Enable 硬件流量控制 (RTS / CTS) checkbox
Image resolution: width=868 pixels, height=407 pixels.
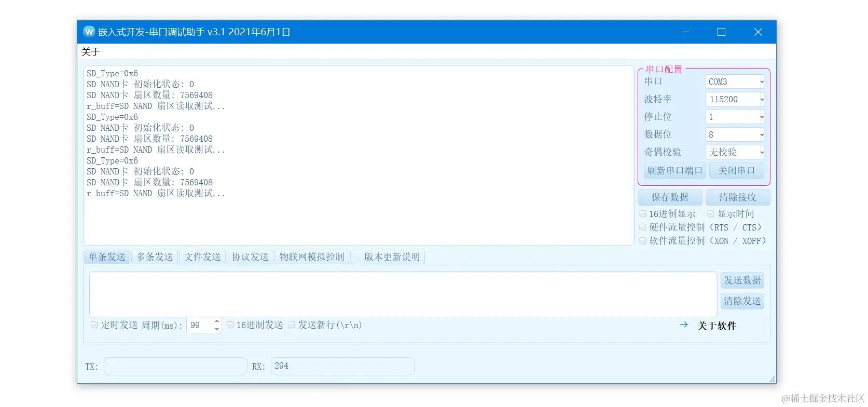pos(643,227)
